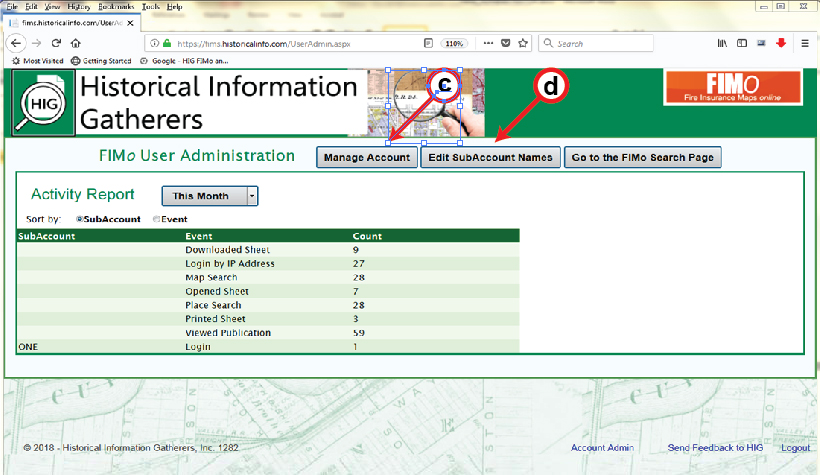Click Go to the FIMo Search Page
This screenshot has width=820, height=475.
click(642, 158)
